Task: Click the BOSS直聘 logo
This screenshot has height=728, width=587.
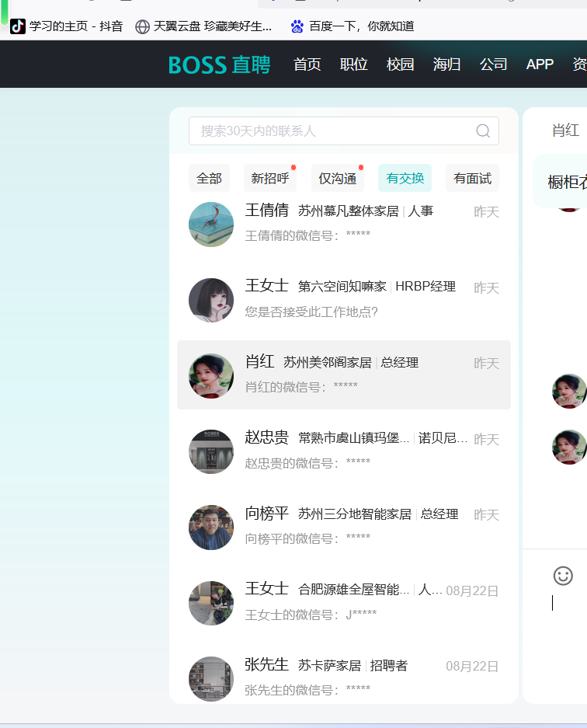Action: 220,64
